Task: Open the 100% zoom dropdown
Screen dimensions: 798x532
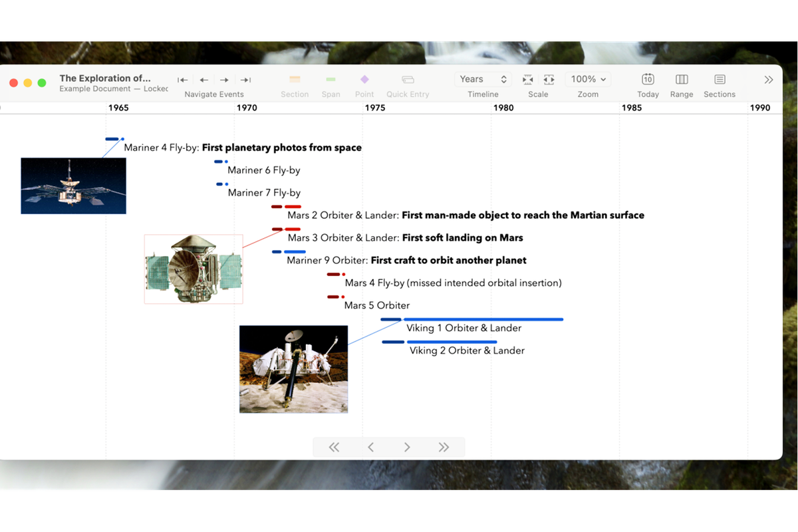Action: [x=588, y=79]
